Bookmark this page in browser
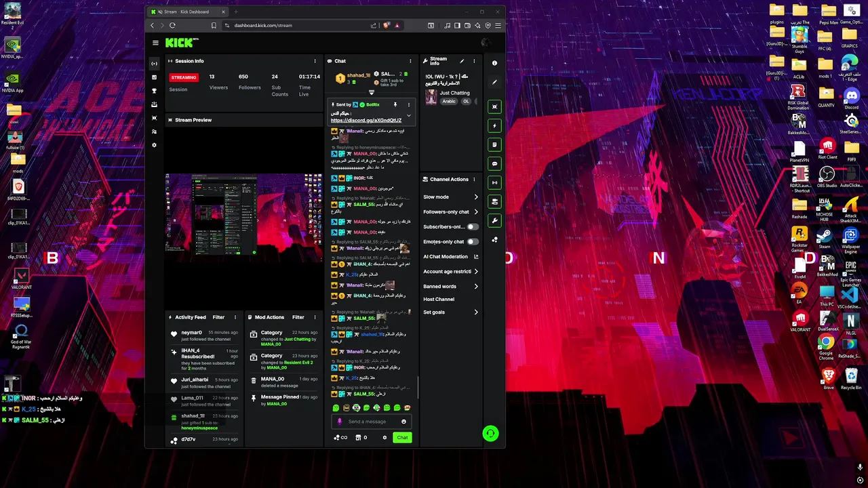The width and height of the screenshot is (868, 488). tap(214, 25)
